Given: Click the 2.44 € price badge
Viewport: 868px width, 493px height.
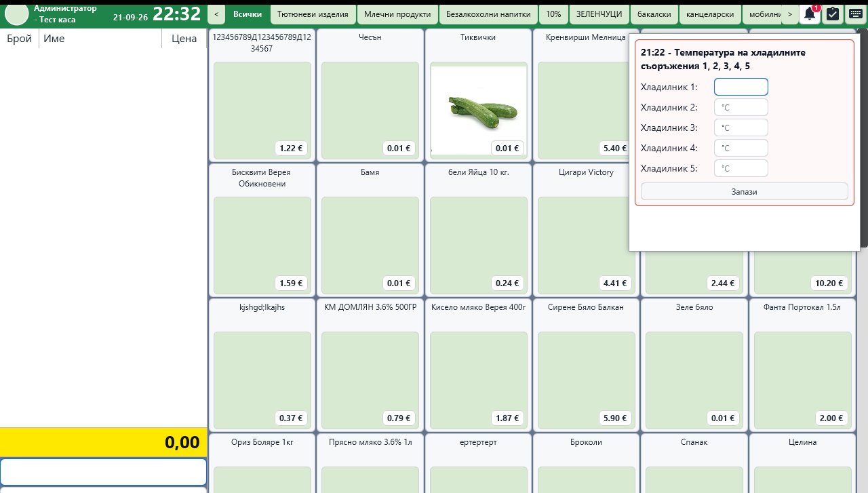Looking at the screenshot, I should tap(724, 283).
